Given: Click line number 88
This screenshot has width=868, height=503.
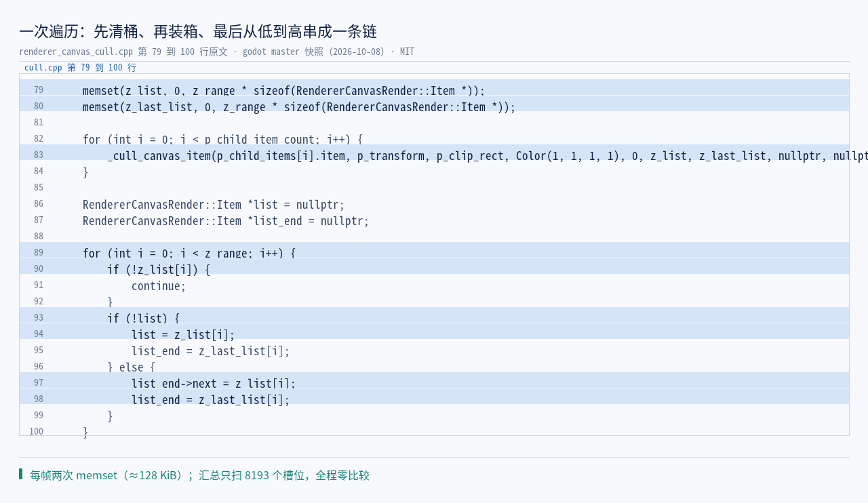Looking at the screenshot, I should pos(38,237).
